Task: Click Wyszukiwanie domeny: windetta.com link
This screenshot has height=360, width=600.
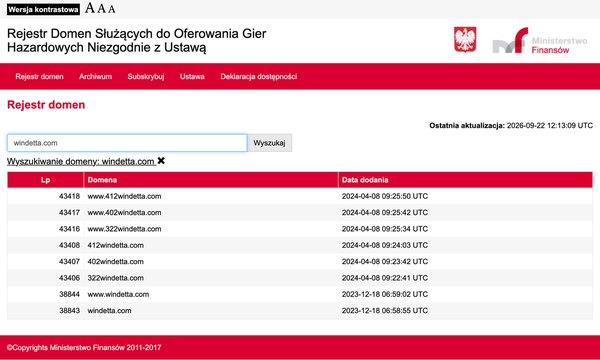Action: (81, 161)
